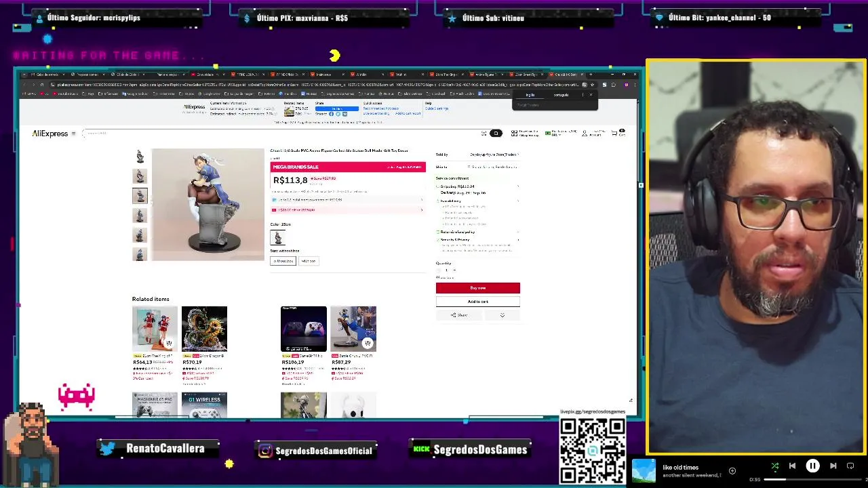
Task: Share via the Facebook icon in top bar
Action: (x=331, y=114)
